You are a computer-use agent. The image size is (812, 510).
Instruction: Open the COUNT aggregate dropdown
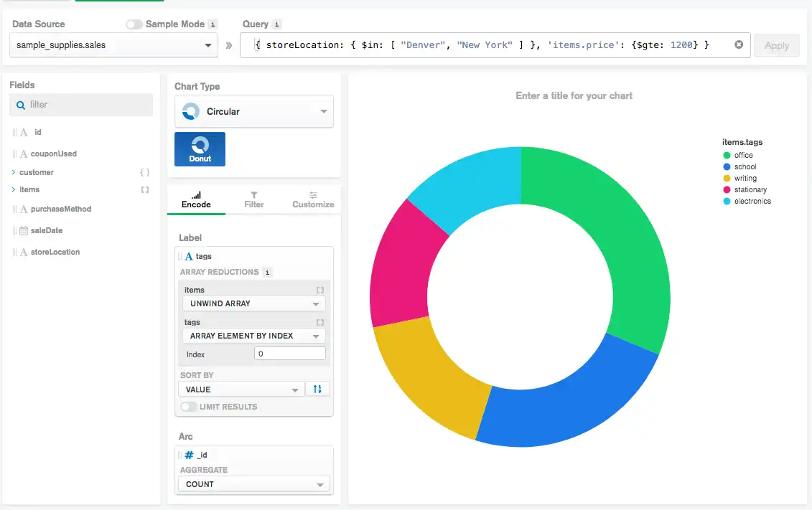pos(253,484)
